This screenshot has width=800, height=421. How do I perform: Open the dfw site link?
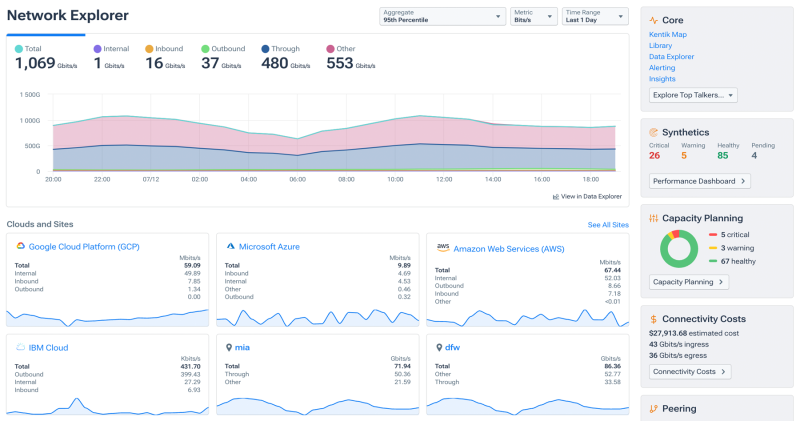pos(453,348)
